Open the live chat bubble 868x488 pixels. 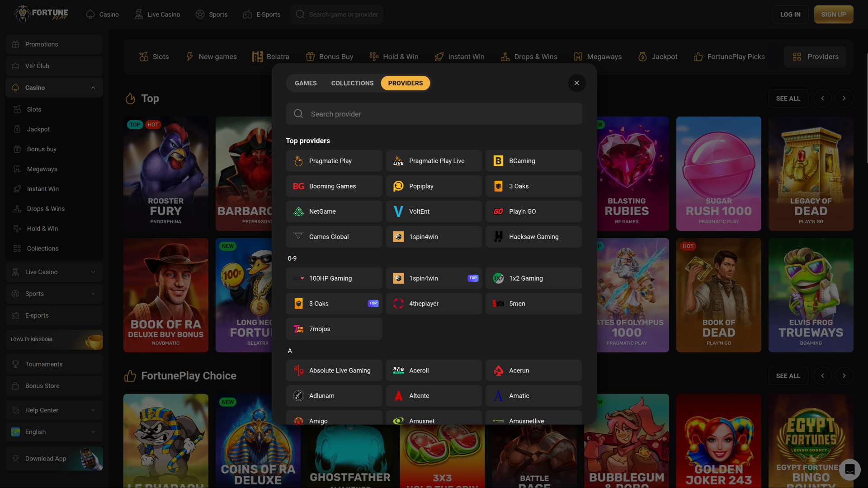coord(850,469)
